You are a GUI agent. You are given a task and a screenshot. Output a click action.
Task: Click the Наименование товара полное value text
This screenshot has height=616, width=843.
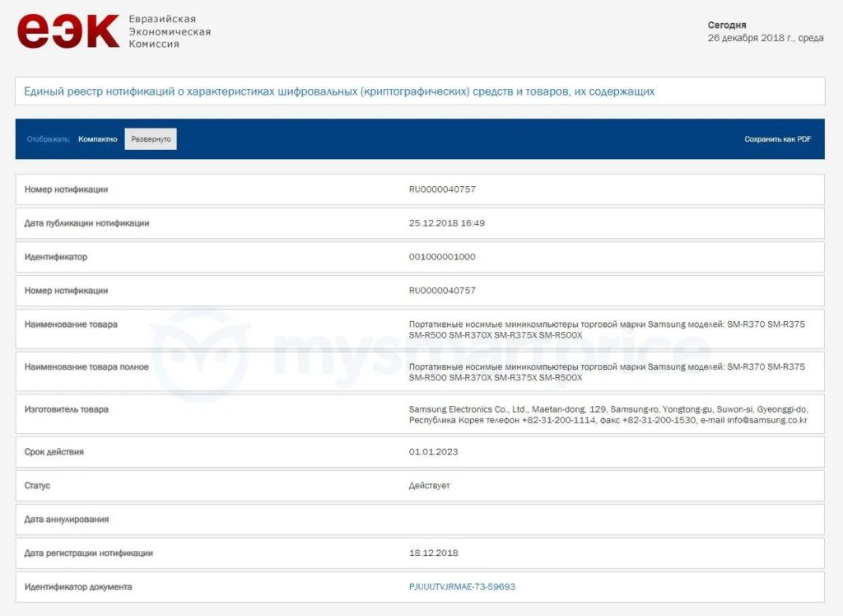(x=607, y=372)
